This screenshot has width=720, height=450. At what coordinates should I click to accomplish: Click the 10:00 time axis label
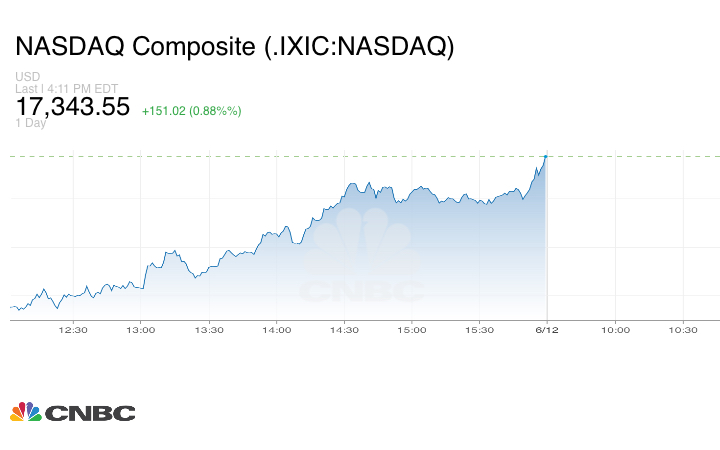pyautogui.click(x=615, y=329)
